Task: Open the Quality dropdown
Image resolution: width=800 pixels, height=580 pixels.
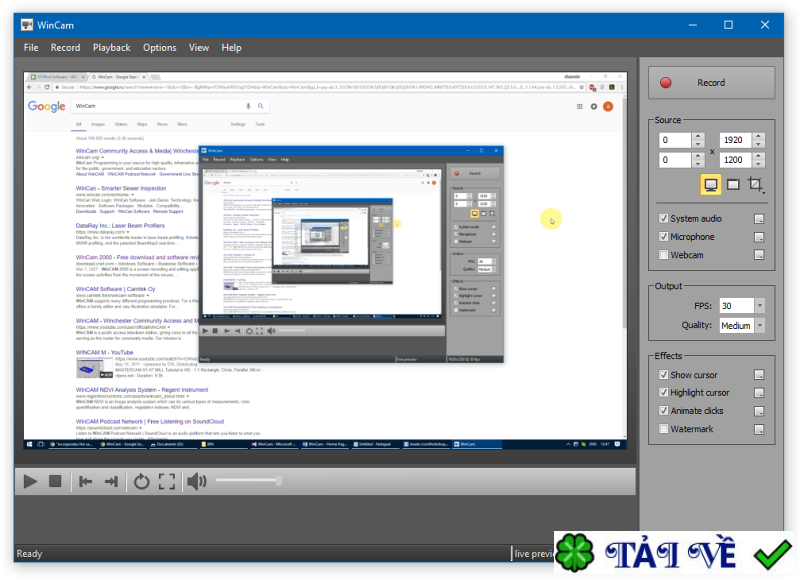Action: click(760, 325)
